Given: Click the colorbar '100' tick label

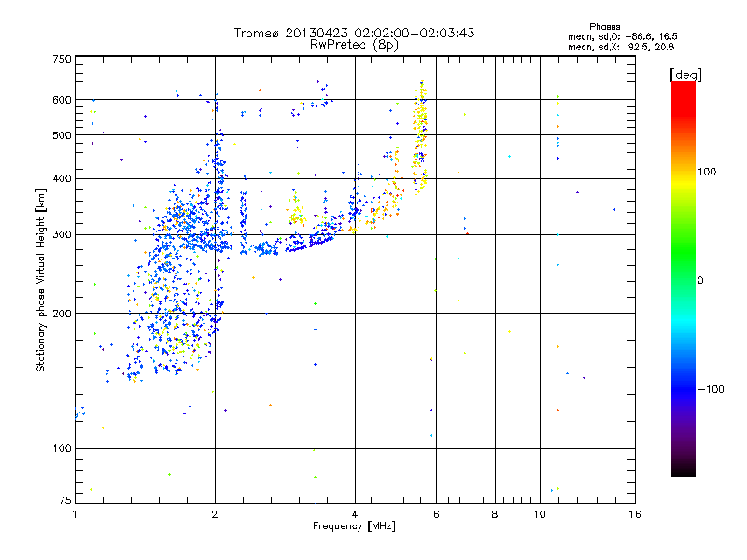Looking at the screenshot, I should coord(707,172).
